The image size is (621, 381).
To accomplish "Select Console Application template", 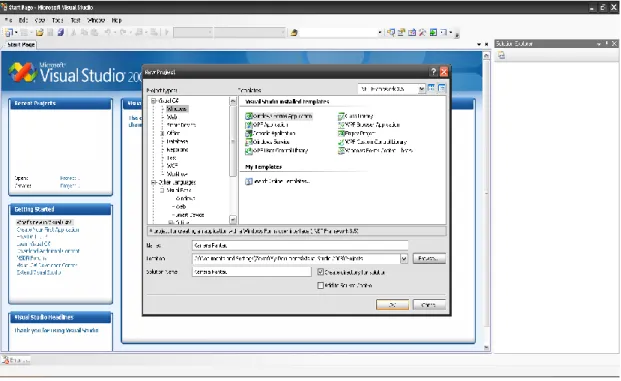I will pos(270,133).
